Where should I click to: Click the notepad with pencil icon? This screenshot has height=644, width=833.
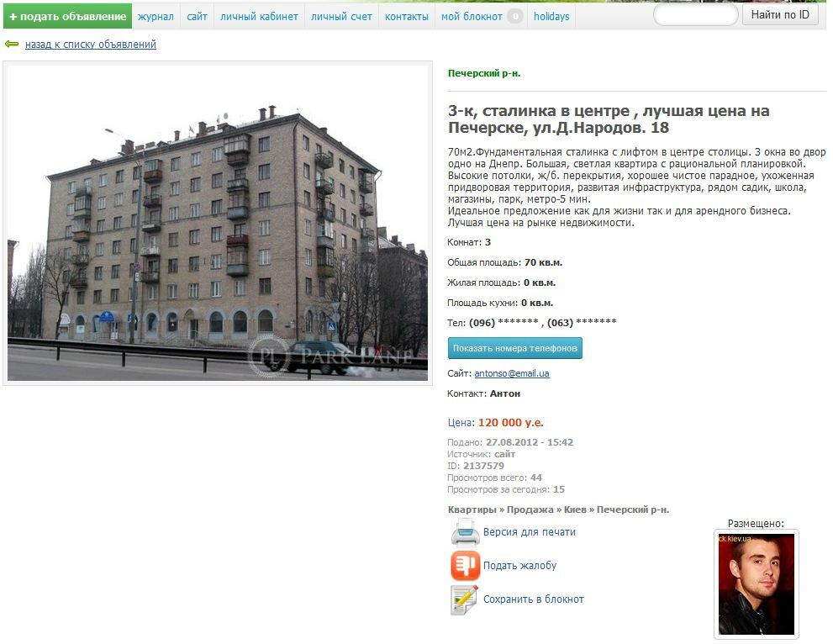click(x=464, y=599)
